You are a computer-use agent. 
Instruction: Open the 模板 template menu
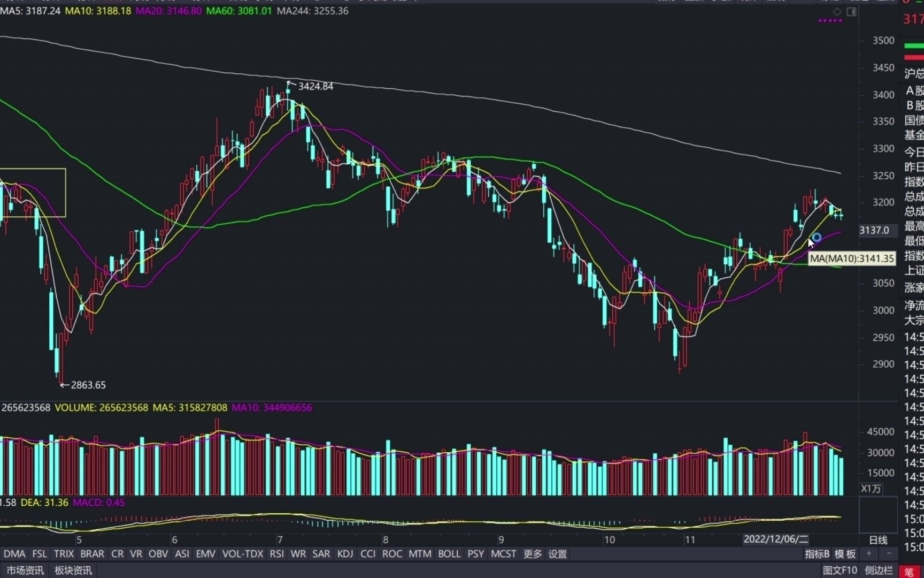click(845, 554)
